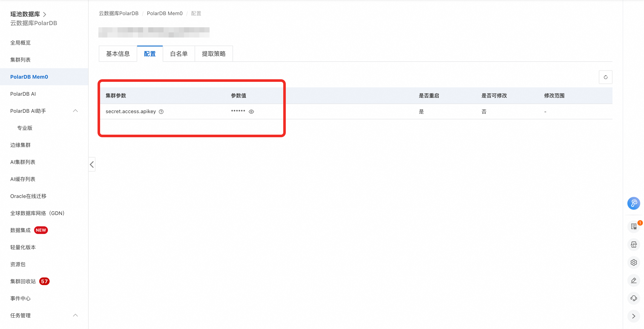The image size is (644, 329).
Task: Go to 资源包 in sidebar
Action: point(18,264)
